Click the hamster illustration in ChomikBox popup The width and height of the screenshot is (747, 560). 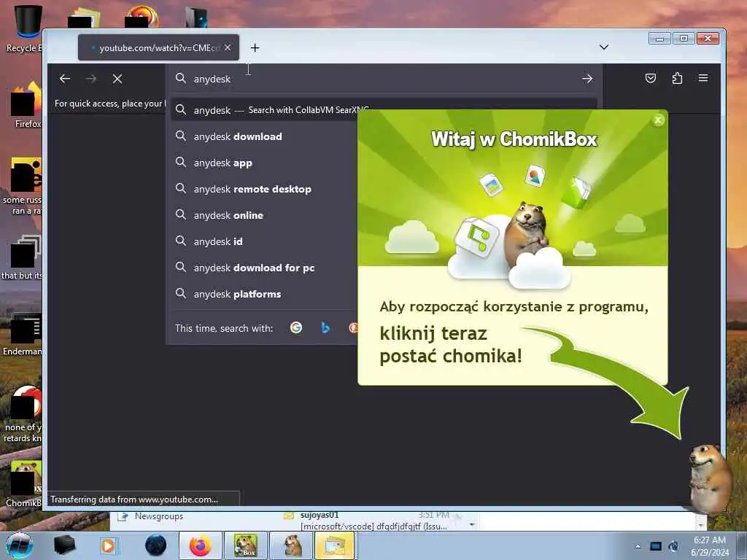(527, 233)
